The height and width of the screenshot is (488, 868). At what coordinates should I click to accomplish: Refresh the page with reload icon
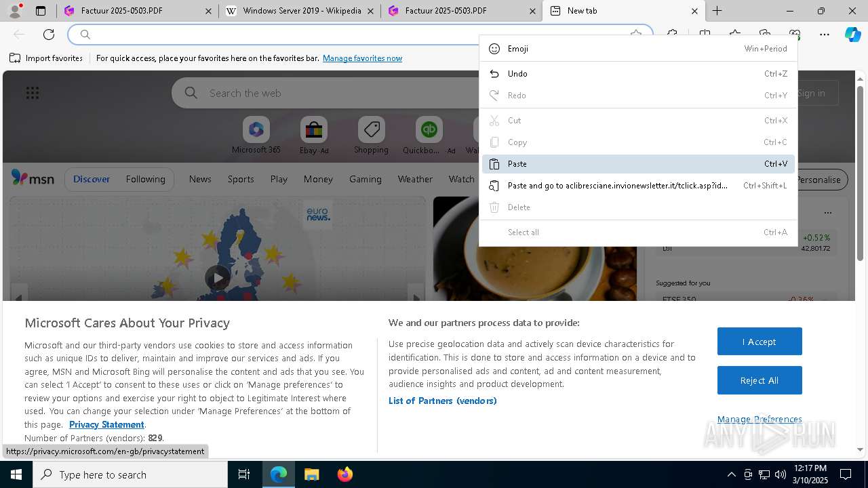(49, 35)
